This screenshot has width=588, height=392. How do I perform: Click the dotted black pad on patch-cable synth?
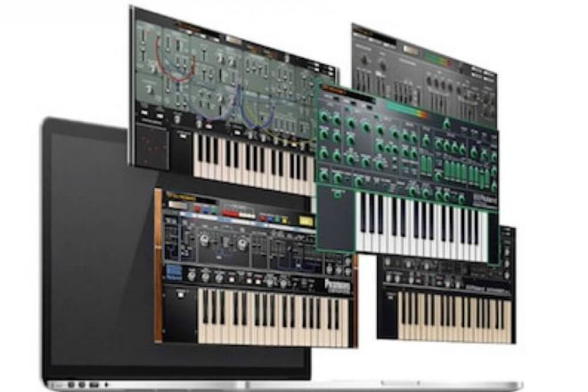coord(151,147)
